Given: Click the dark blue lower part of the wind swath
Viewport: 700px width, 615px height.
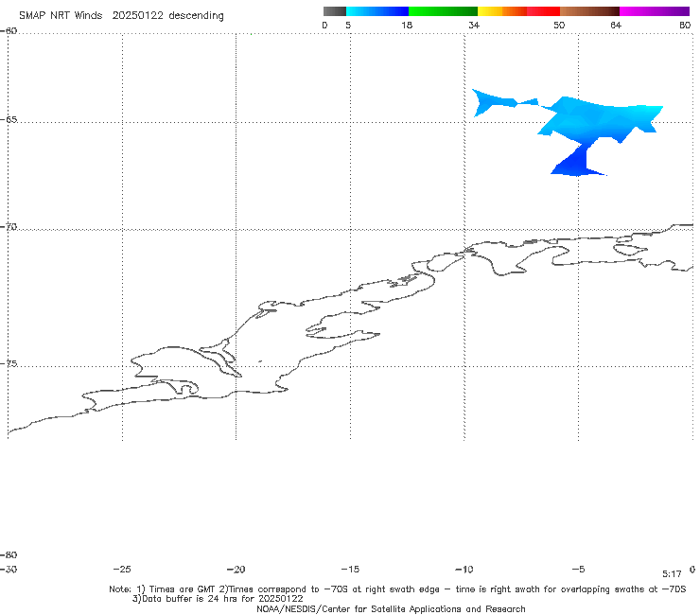Looking at the screenshot, I should (x=576, y=163).
